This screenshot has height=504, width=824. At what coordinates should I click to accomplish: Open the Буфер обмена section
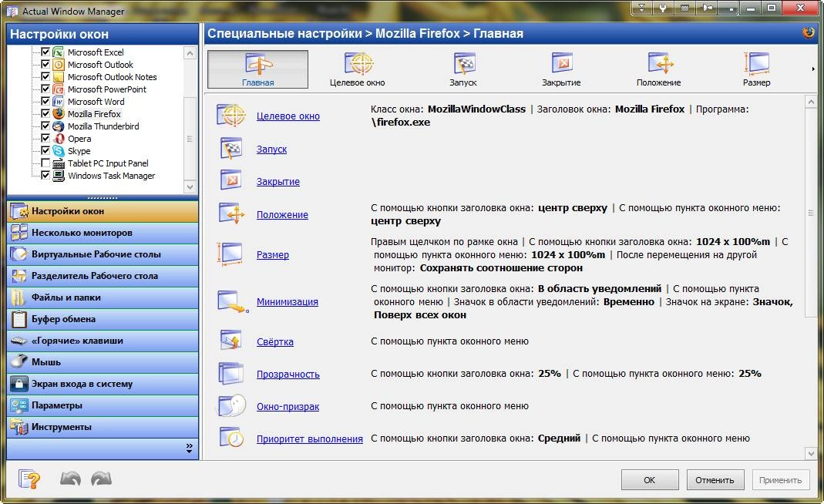click(103, 319)
